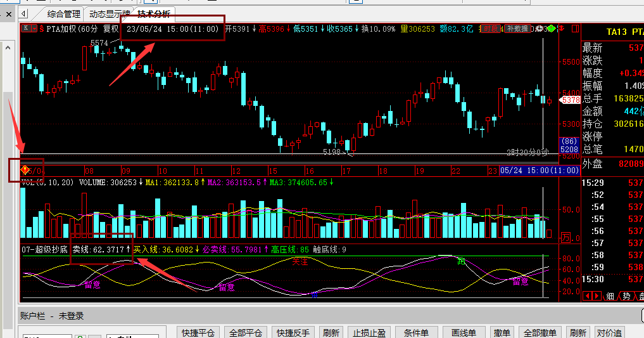
Task: Click the green diamond icon in chart header
Action: coord(552,28)
